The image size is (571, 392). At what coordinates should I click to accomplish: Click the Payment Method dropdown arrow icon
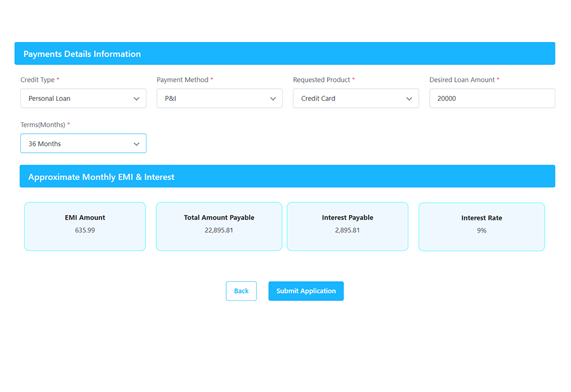pos(273,98)
